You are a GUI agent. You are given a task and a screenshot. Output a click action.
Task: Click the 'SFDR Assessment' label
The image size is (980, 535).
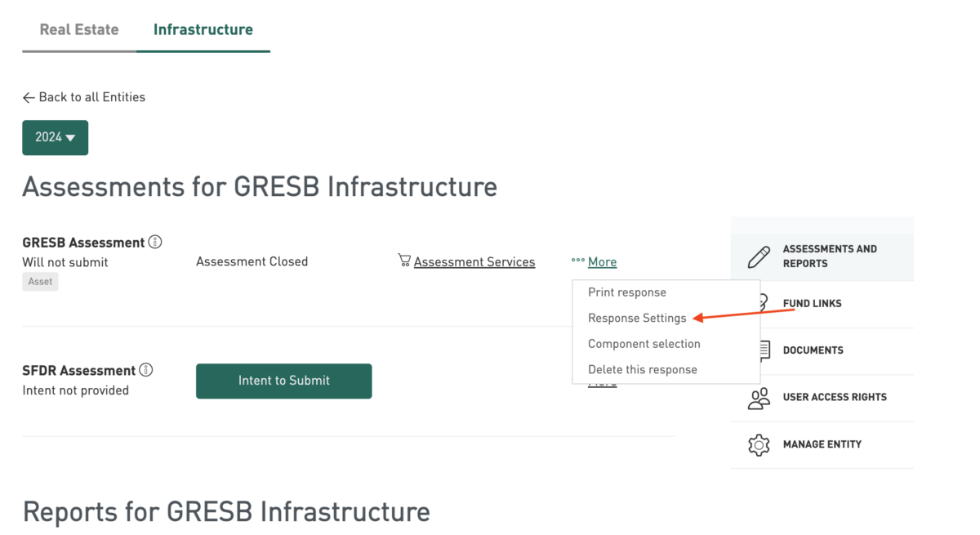pos(79,371)
